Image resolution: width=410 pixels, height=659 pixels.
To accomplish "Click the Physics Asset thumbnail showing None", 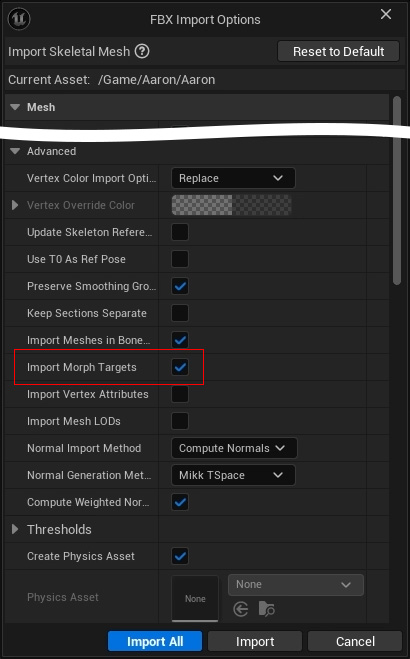I will coord(195,598).
